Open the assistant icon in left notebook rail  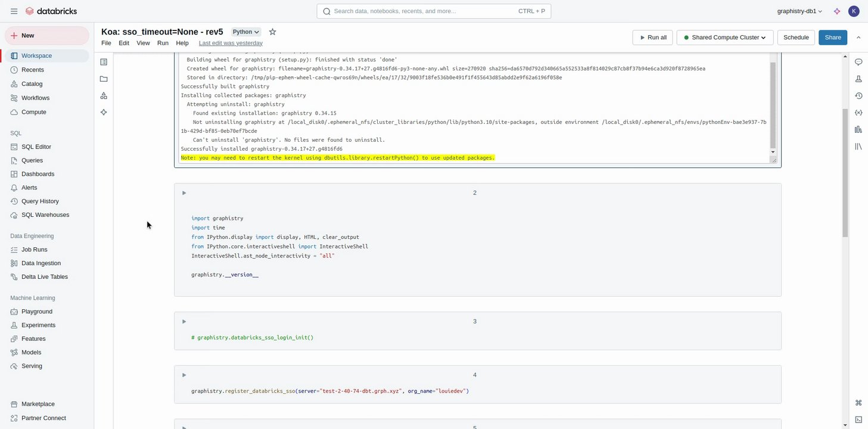104,112
